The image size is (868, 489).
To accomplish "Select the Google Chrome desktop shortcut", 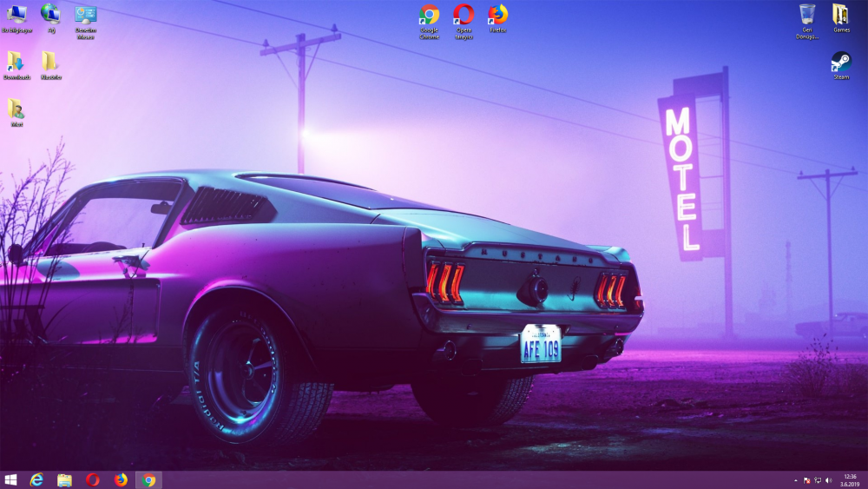I will coord(429,16).
